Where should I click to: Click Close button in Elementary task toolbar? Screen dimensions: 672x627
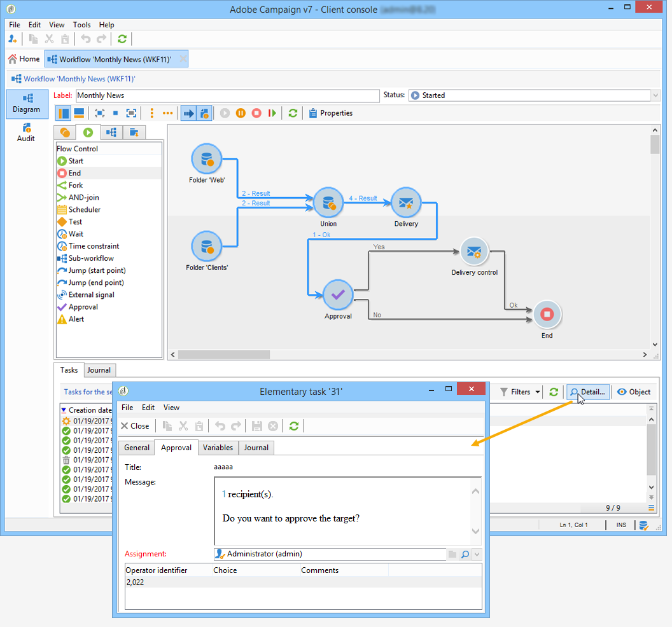click(x=135, y=425)
